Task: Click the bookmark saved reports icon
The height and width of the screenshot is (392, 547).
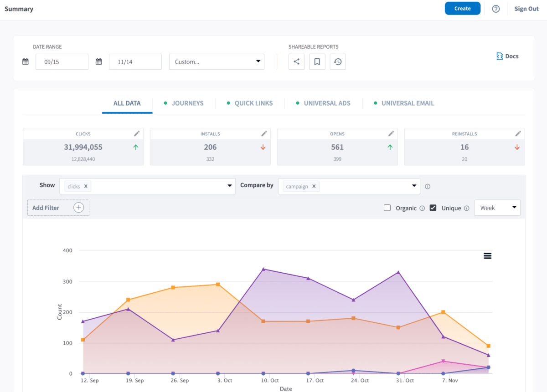Action: (317, 61)
